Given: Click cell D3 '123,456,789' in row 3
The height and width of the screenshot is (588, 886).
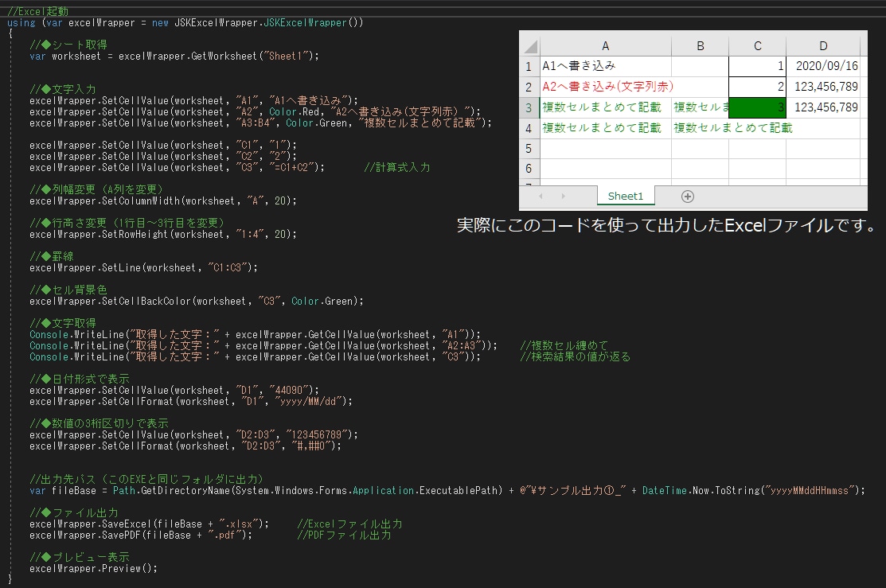Looking at the screenshot, I should (823, 107).
